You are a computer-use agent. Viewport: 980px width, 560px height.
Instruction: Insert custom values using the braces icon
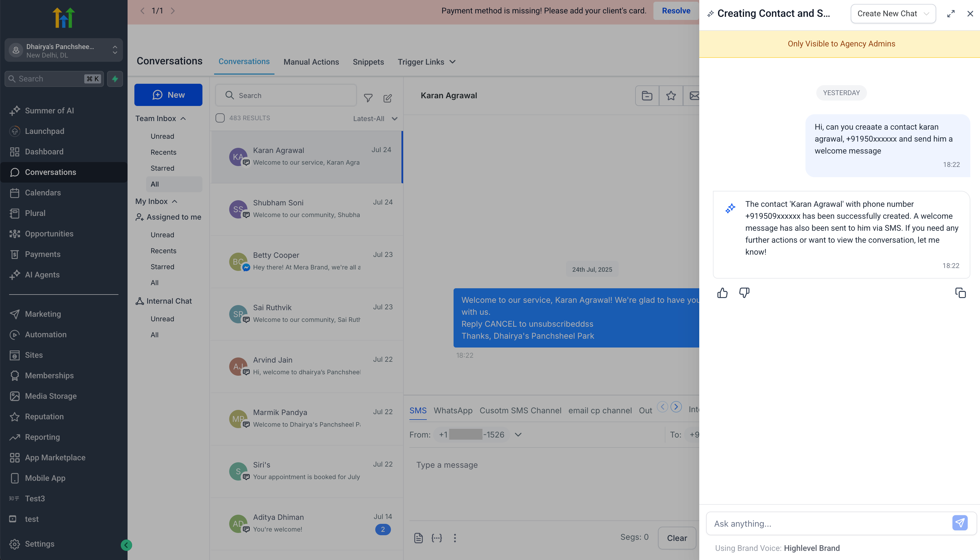pyautogui.click(x=436, y=538)
